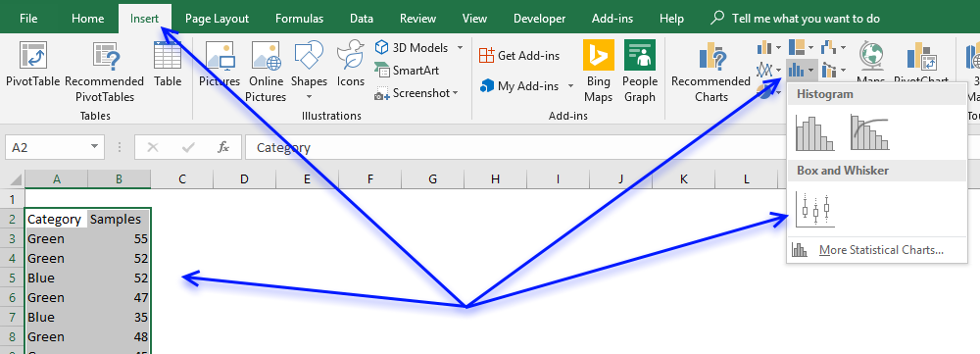
Task: Open Online Pictures
Action: click(266, 72)
